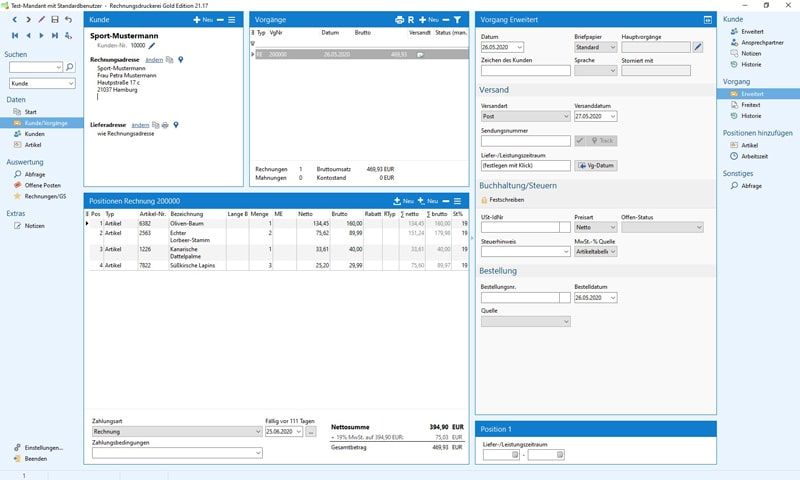Click the Vg-Datum button

(597, 165)
